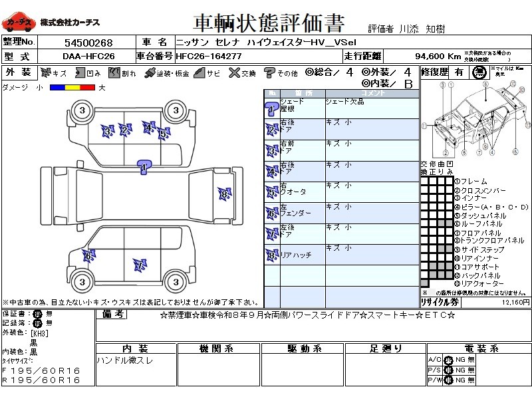
Task: Click the mileage value 94,600 Km
Action: 438,56
